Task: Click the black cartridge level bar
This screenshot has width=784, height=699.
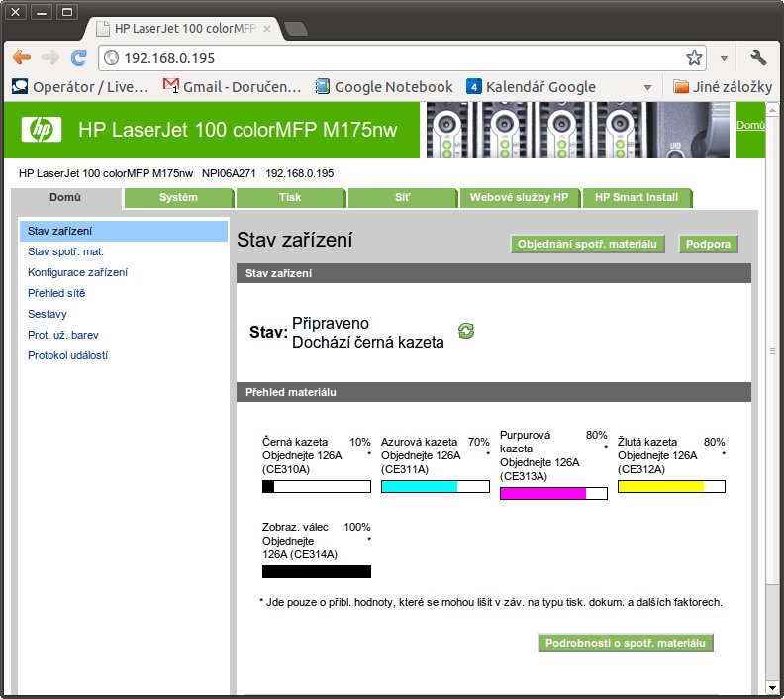Action: point(317,486)
